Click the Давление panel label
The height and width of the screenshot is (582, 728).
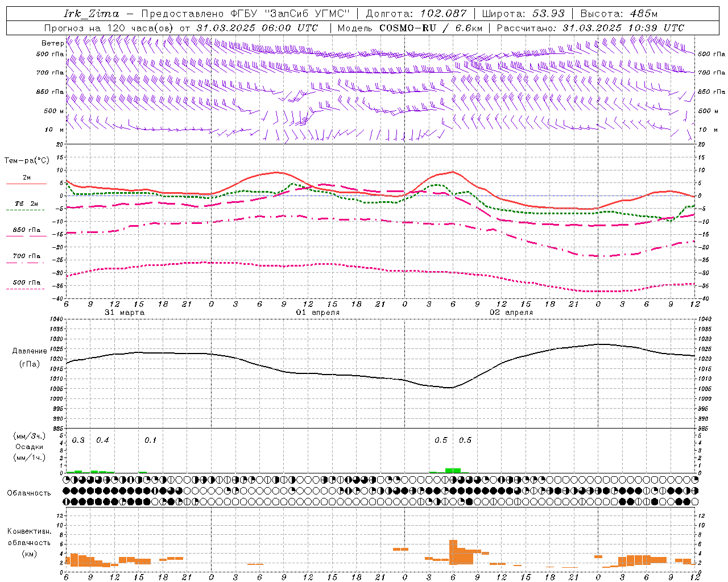click(x=30, y=351)
